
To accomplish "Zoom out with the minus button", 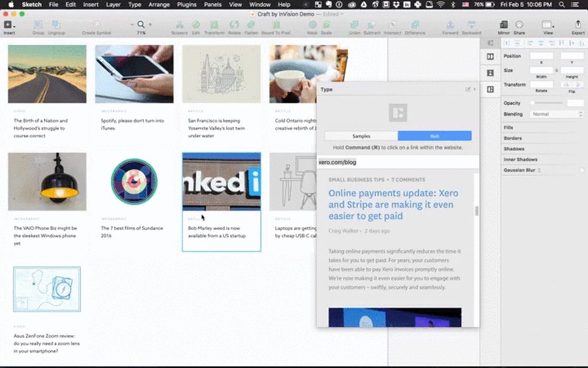I will pyautogui.click(x=132, y=24).
